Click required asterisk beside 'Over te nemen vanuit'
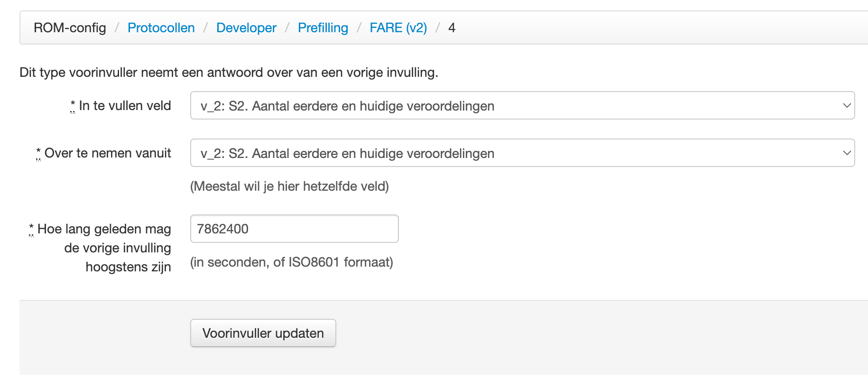This screenshot has width=868, height=389. coord(38,152)
